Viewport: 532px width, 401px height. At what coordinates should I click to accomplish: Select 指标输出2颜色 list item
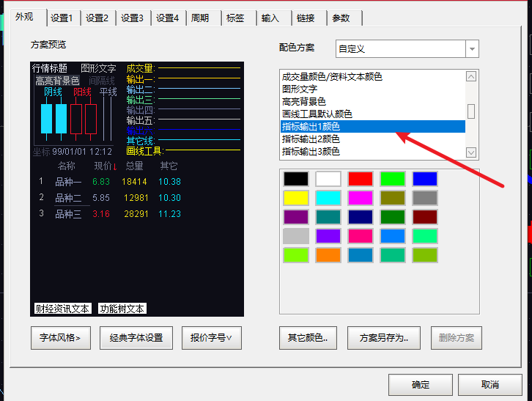372,139
